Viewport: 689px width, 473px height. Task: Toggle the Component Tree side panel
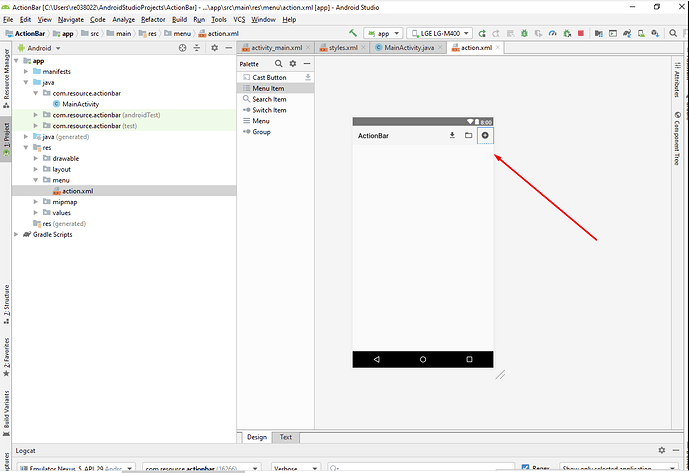pos(677,138)
